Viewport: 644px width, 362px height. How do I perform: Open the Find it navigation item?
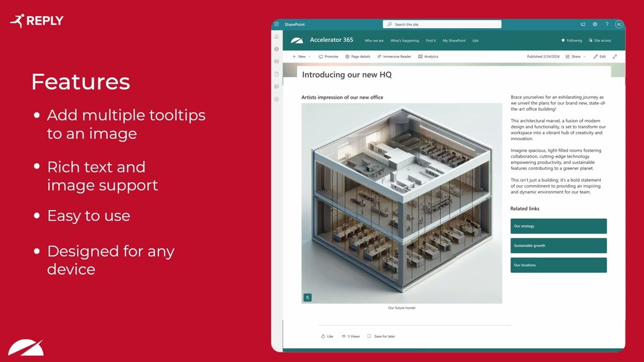(431, 41)
